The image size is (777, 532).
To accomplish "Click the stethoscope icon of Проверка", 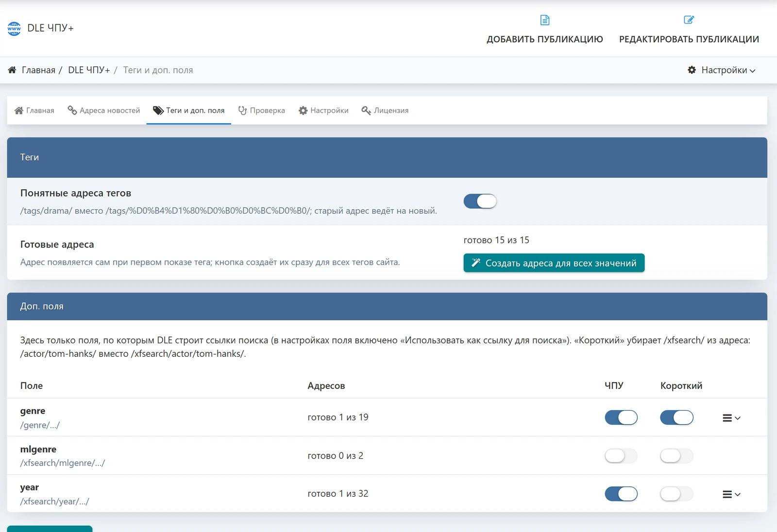I will [x=242, y=110].
